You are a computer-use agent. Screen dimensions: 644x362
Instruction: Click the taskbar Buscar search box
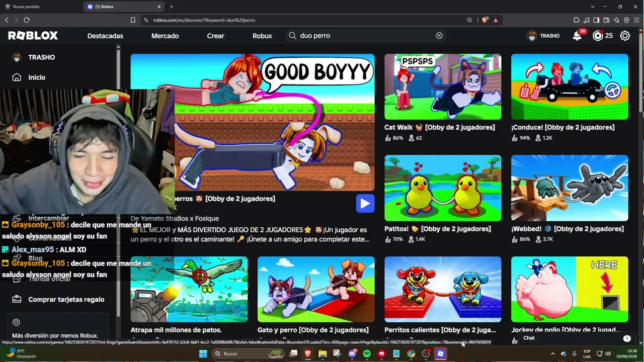[249, 353]
